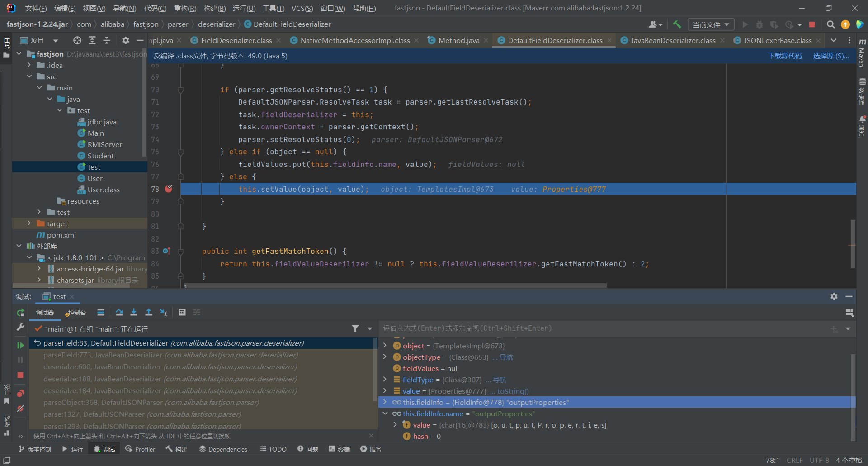
Task: Click 导航 link next to objectType
Action: click(x=506, y=357)
